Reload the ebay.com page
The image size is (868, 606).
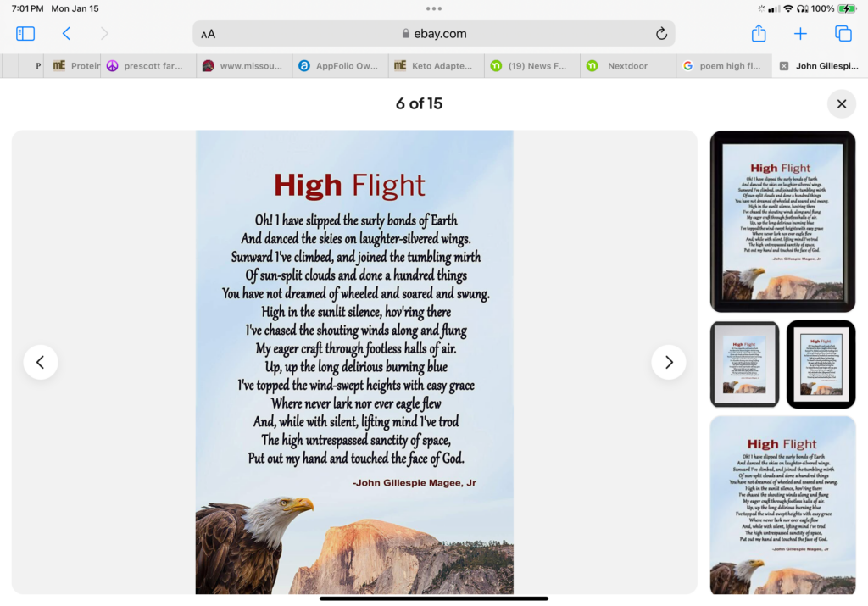(661, 34)
